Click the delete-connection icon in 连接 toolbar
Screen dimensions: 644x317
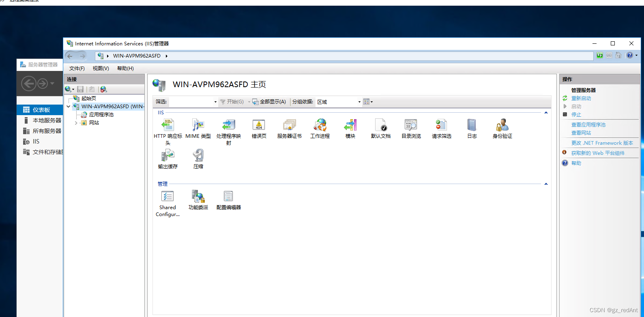click(x=103, y=89)
